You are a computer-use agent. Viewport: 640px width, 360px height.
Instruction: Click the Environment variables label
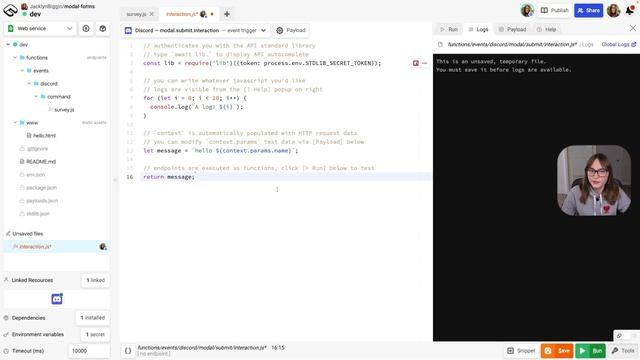38,335
